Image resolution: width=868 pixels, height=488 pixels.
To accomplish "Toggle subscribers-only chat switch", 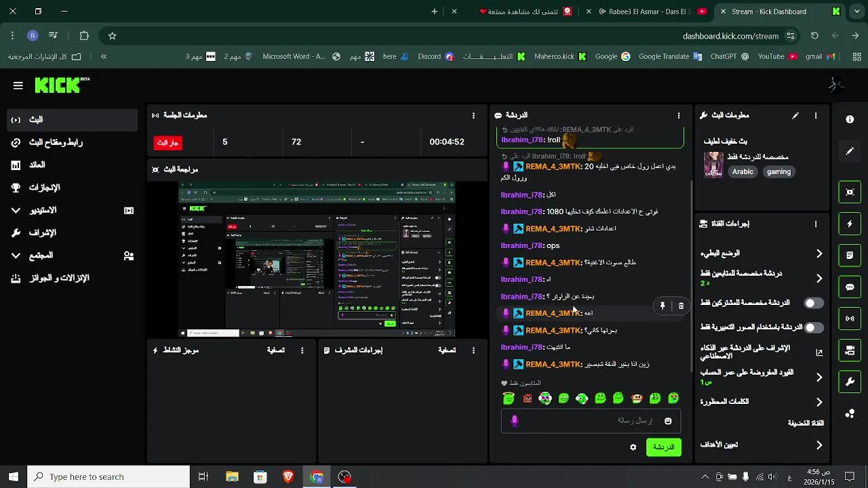I will [x=814, y=303].
